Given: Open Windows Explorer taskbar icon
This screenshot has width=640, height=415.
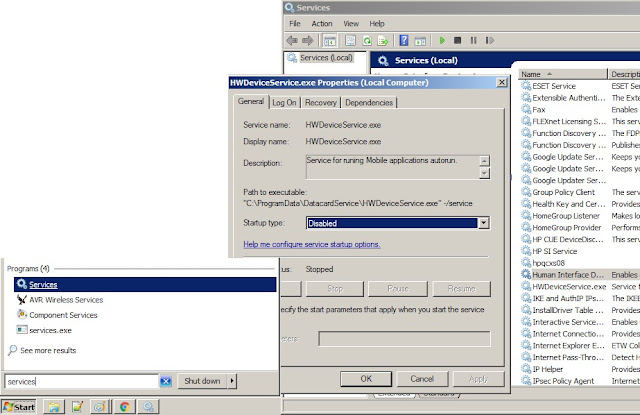Looking at the screenshot, I should [54, 407].
